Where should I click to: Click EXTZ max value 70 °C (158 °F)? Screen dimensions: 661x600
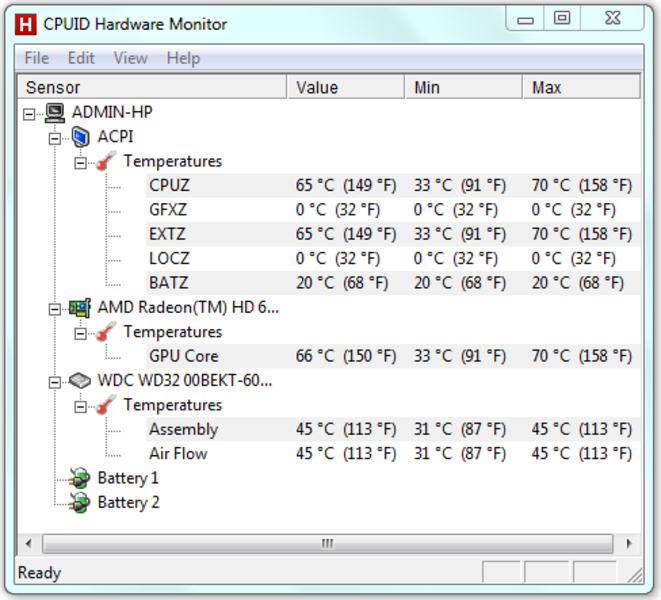(x=582, y=234)
